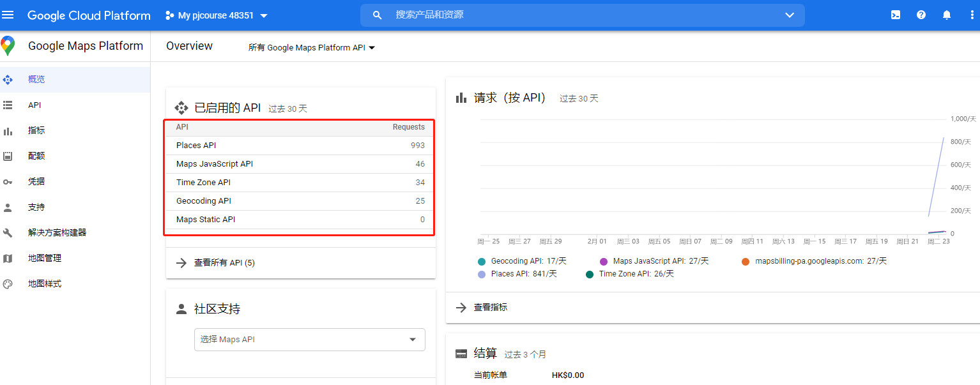
Task: Click the Places API row showing 993 requests
Action: 299,145
